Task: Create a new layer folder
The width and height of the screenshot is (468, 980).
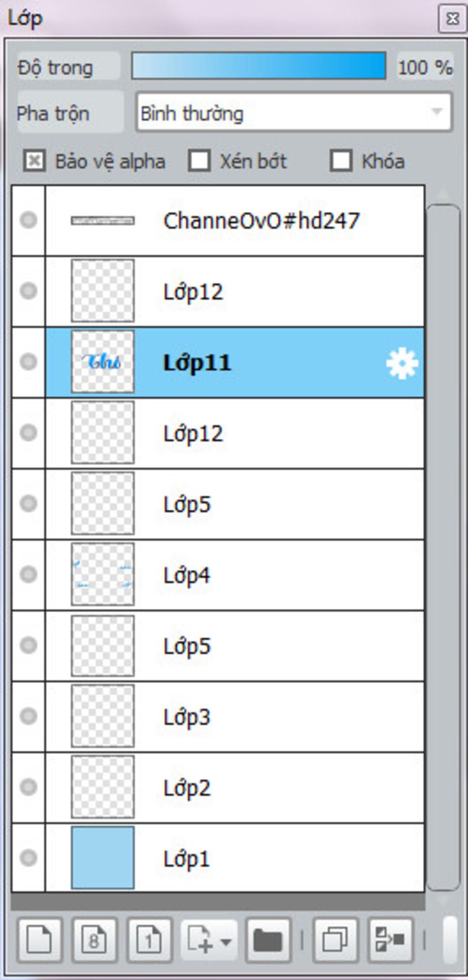Action: [268, 940]
